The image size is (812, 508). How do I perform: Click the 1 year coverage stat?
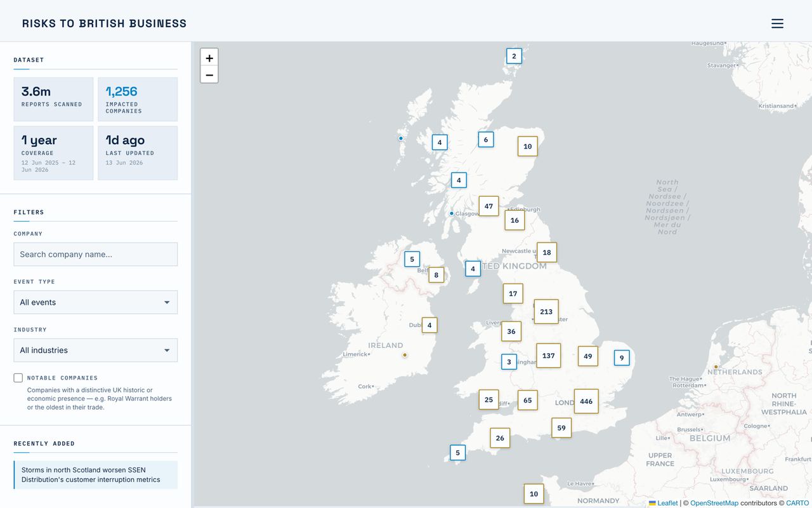[x=54, y=153]
